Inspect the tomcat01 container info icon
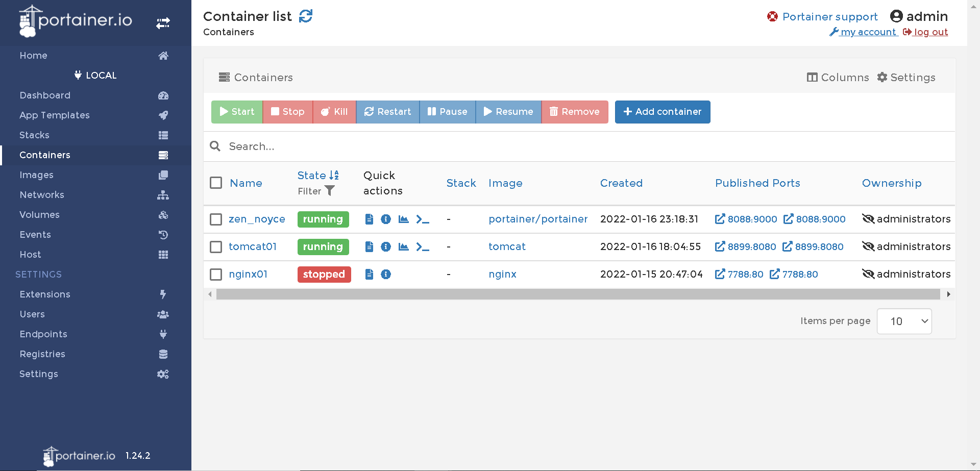The height and width of the screenshot is (471, 980). [x=386, y=246]
